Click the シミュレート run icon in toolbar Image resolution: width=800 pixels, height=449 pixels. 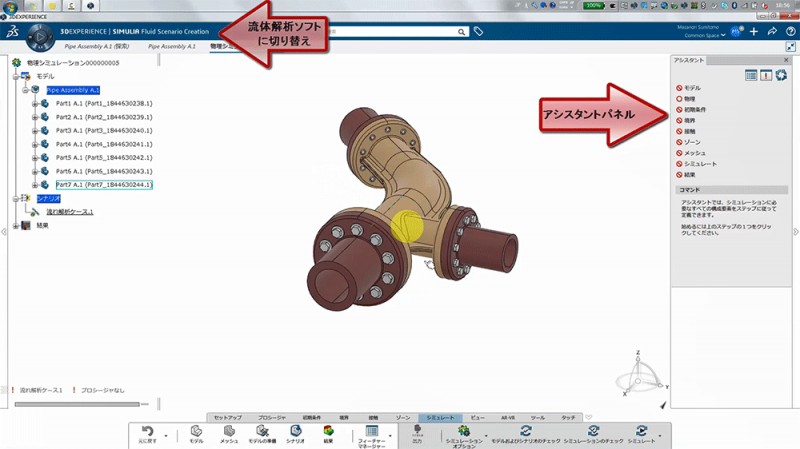[x=641, y=431]
